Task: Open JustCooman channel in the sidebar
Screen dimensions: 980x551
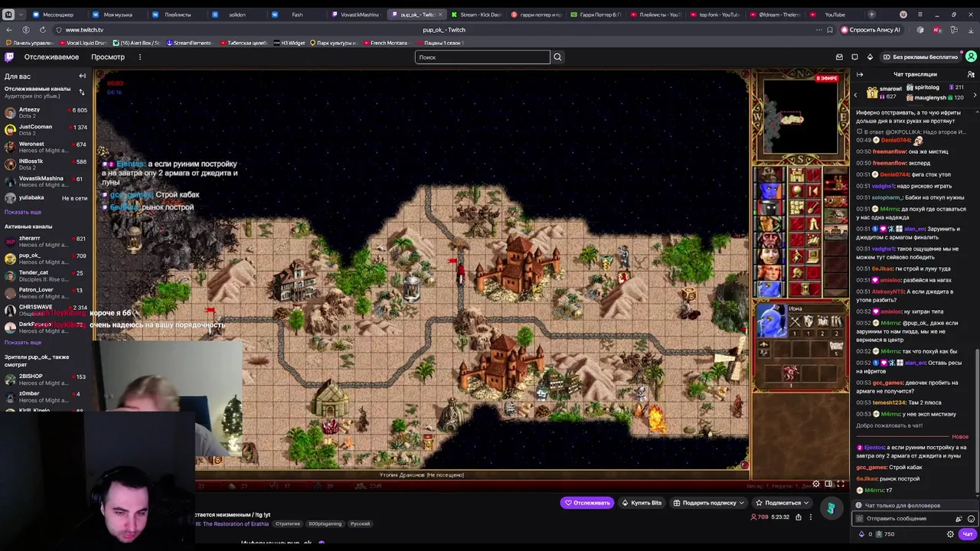Action: tap(46, 130)
